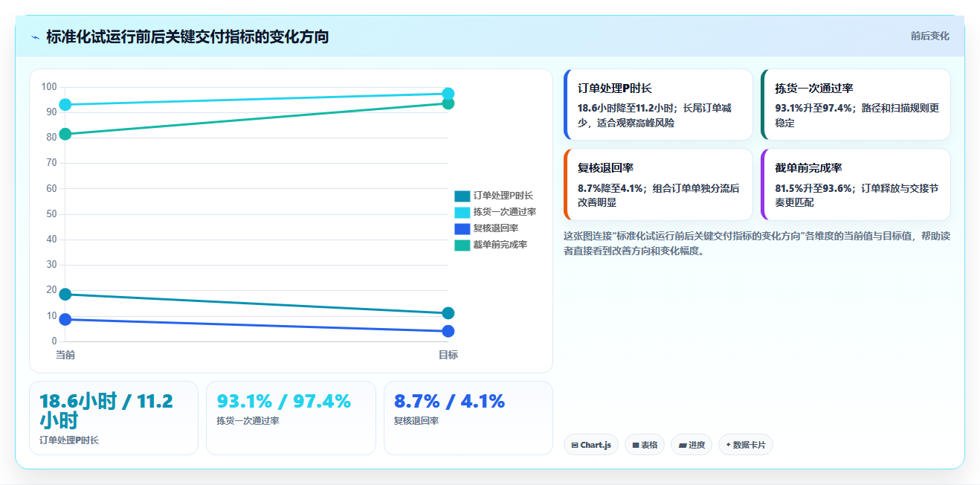Open the 截单前完成率 info card
Viewport: 980px width, 485px height.
856,184
